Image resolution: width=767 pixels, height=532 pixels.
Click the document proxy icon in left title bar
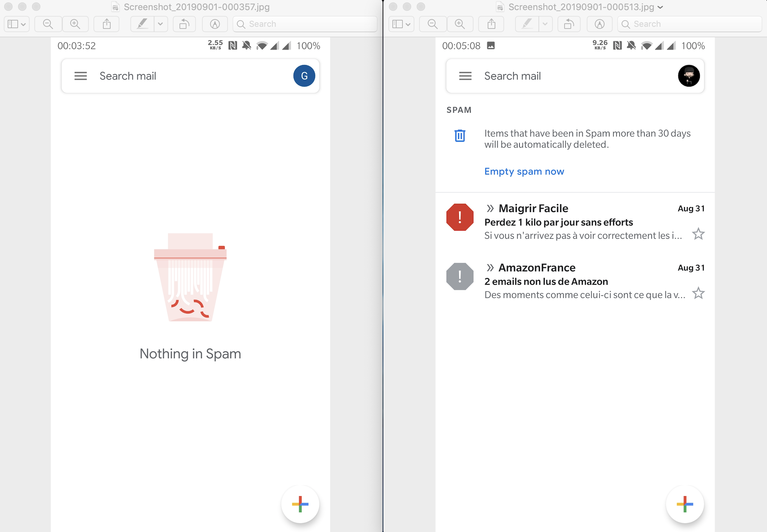(115, 7)
